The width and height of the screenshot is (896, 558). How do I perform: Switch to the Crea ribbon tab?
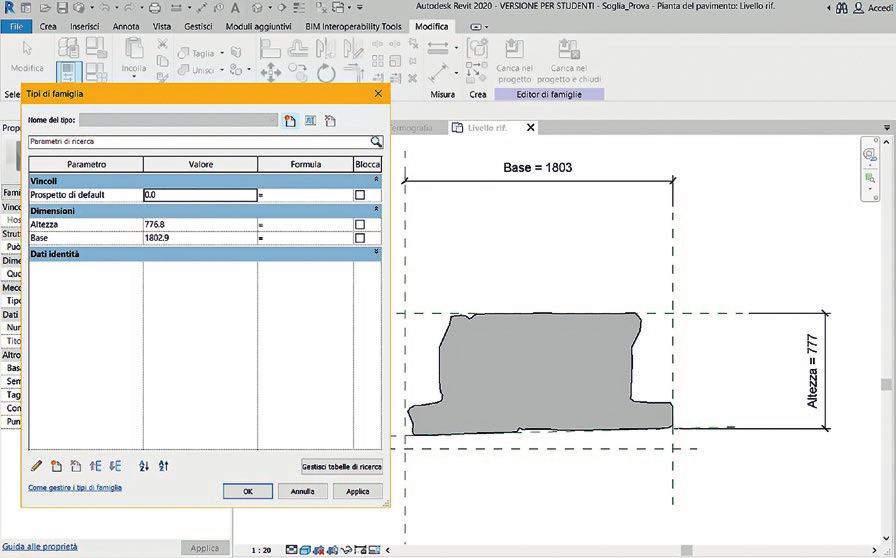[48, 26]
